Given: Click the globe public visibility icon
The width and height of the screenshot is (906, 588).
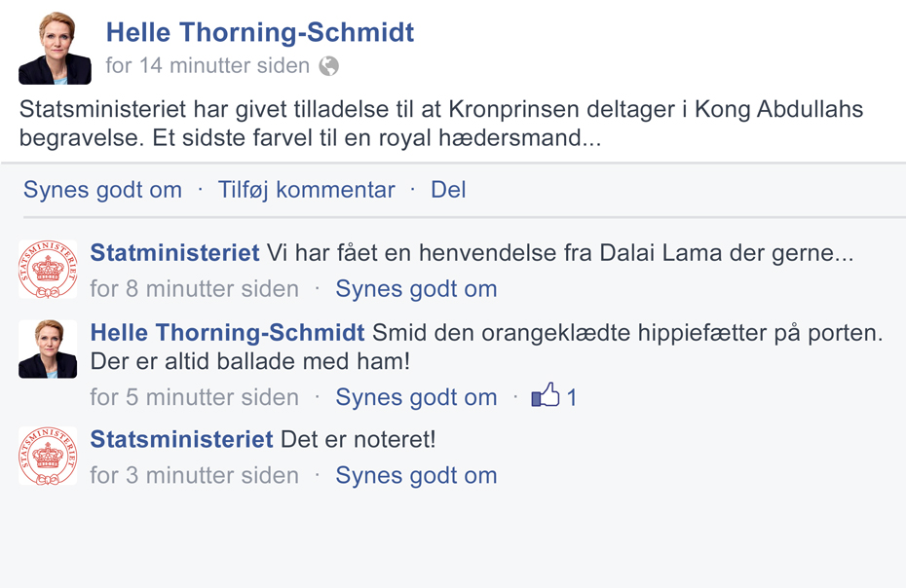Looking at the screenshot, I should pyautogui.click(x=328, y=66).
